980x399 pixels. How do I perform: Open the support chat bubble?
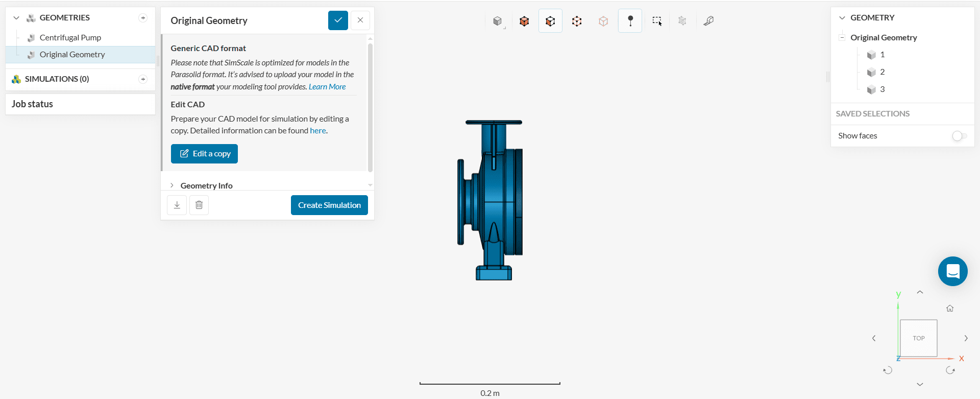(x=952, y=271)
